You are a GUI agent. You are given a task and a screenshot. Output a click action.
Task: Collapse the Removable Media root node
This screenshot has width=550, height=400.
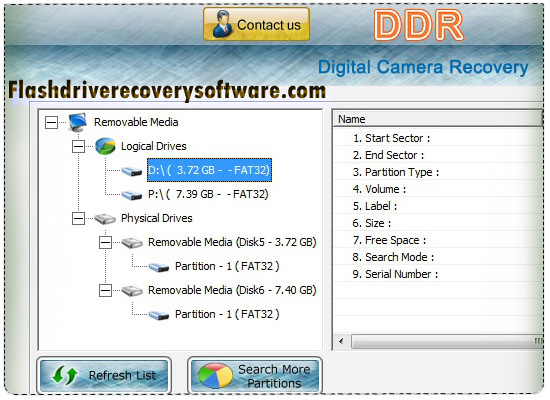[x=51, y=122]
